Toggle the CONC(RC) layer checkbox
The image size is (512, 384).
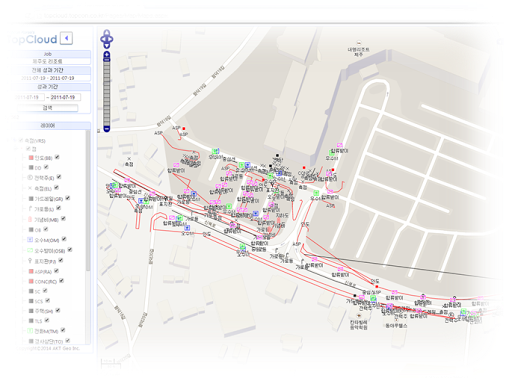[x=61, y=281]
